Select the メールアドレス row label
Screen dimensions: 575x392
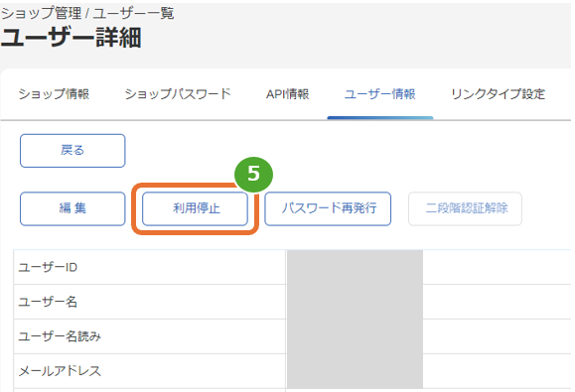coord(60,371)
